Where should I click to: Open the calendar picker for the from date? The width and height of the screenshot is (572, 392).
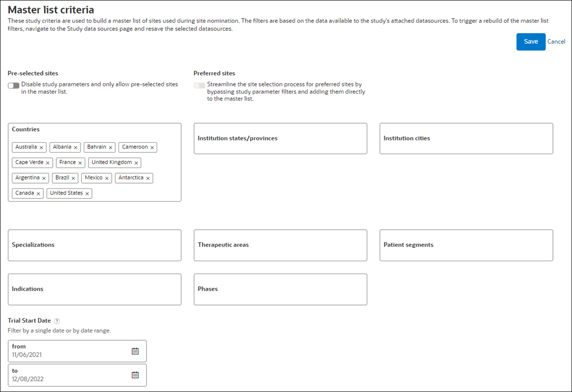coord(135,351)
